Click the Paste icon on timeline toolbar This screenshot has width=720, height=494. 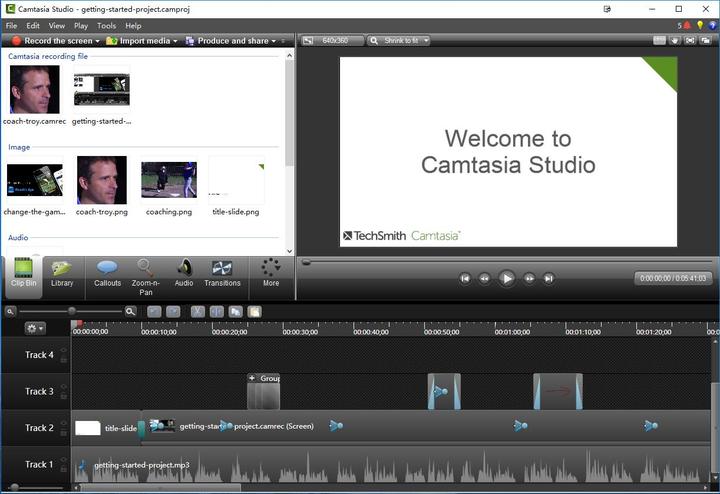click(254, 312)
